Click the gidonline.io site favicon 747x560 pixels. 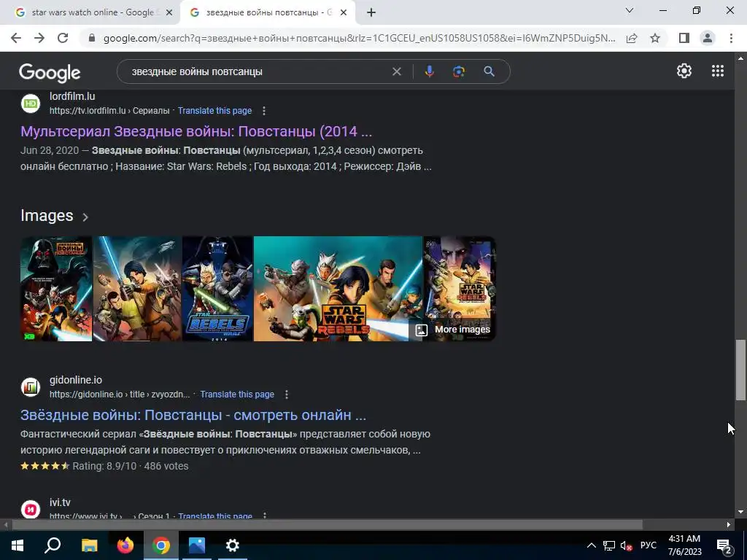pyautogui.click(x=31, y=387)
